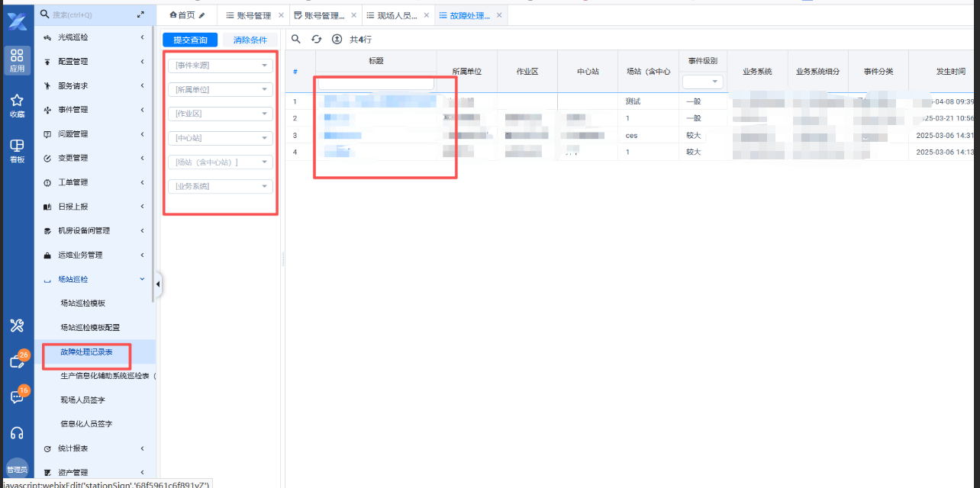Click the 应用 grid icon in left rail
The height and width of the screenshot is (488, 980).
tap(17, 59)
